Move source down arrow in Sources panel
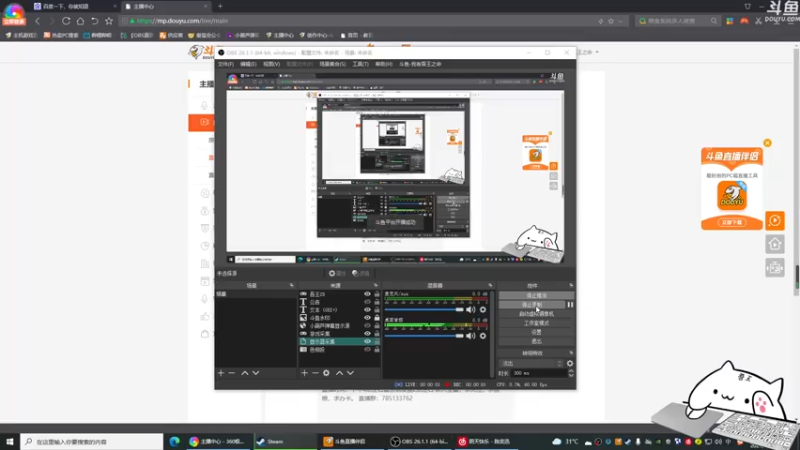 351,373
